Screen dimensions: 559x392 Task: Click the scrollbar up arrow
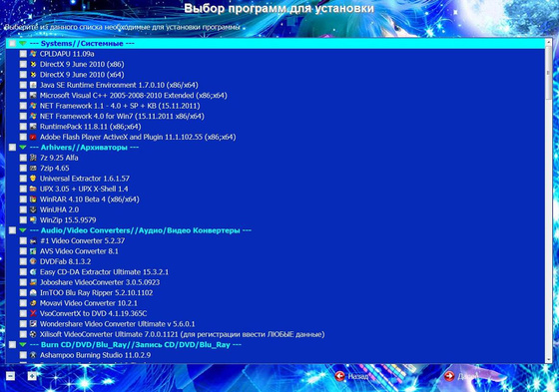[549, 42]
